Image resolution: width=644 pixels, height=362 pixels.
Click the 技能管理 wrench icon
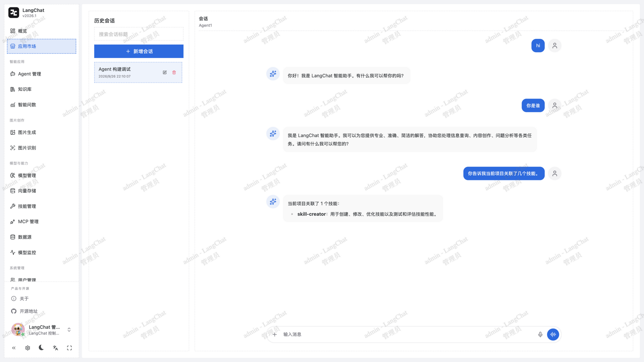click(x=13, y=206)
